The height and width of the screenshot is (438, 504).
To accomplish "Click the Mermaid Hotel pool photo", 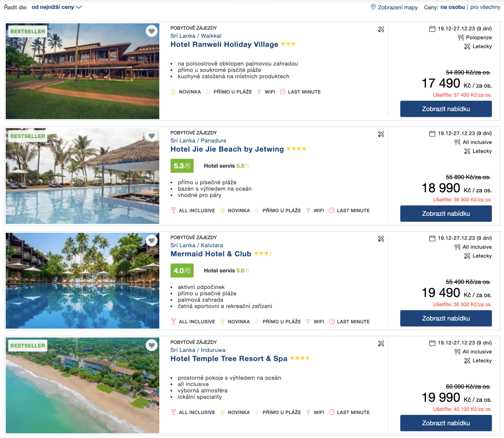I will (82, 281).
